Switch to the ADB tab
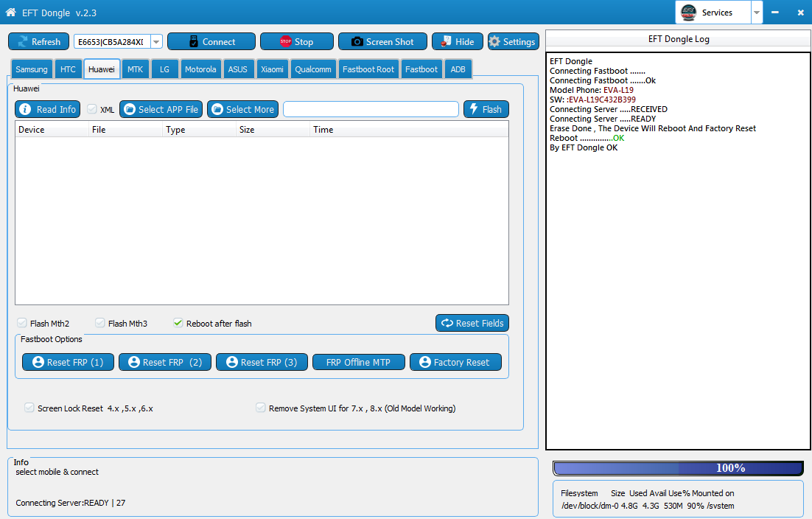812x519 pixels. 458,69
